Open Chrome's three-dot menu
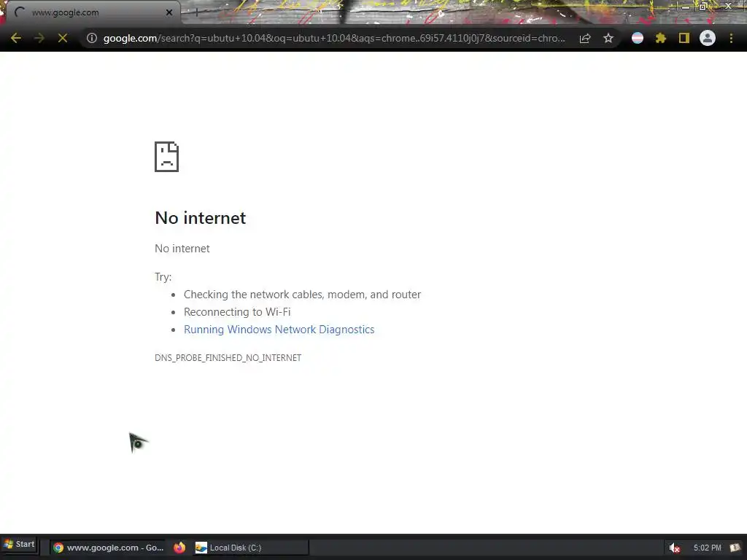 click(731, 38)
